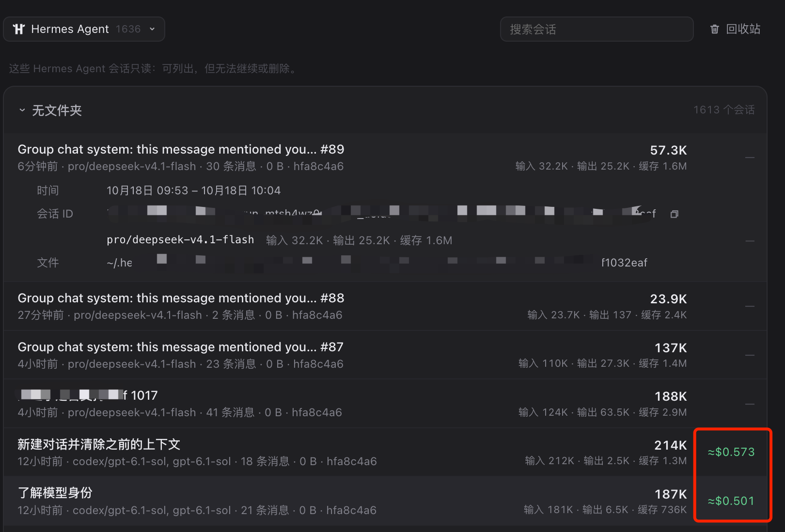Click the pro/deepseek-v4.1-flash model in details
This screenshot has height=532, width=785.
click(180, 240)
